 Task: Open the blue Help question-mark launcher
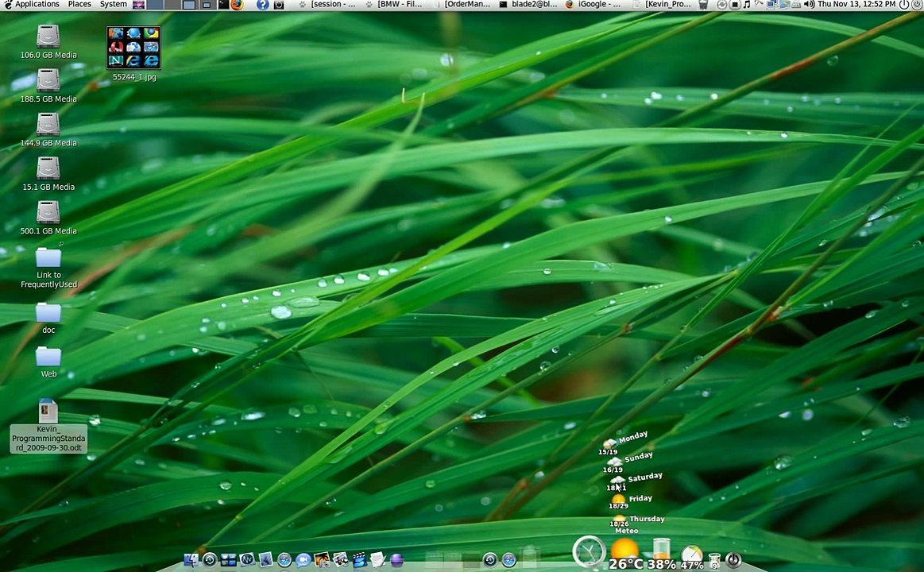(263, 5)
